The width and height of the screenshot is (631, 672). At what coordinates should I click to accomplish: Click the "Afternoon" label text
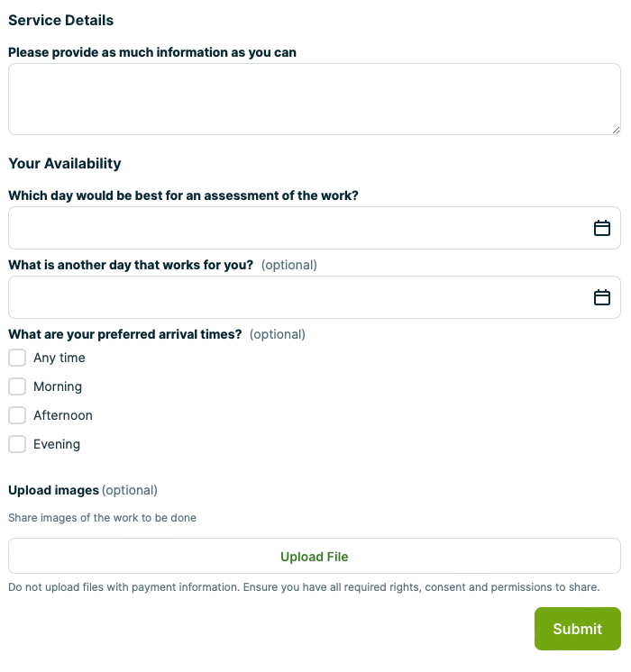click(x=63, y=415)
